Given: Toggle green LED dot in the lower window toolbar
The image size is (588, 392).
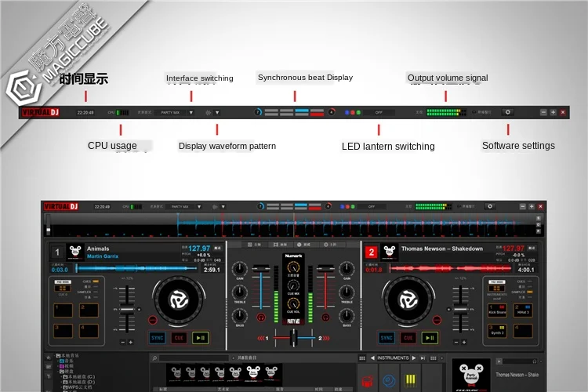Looking at the screenshot, I should (x=353, y=207).
